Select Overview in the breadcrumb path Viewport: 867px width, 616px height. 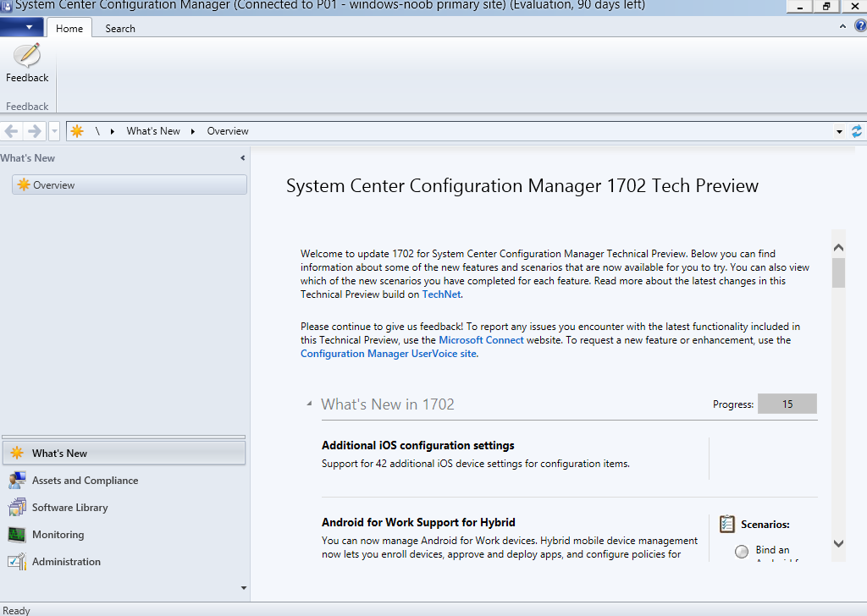tap(228, 131)
